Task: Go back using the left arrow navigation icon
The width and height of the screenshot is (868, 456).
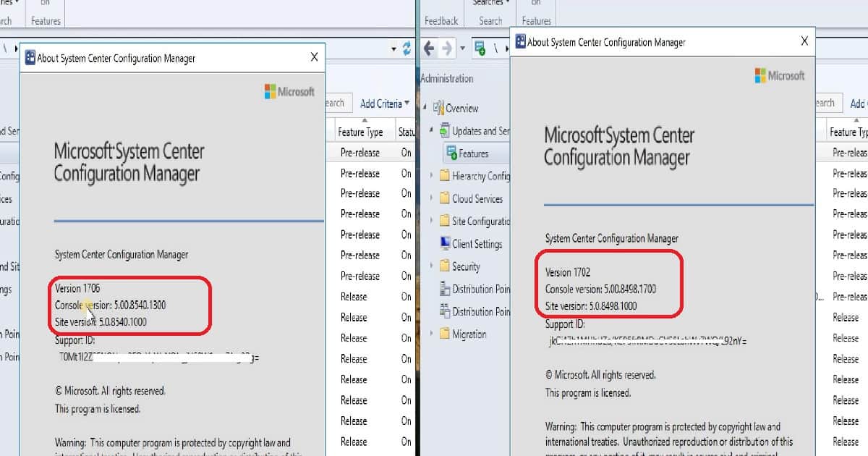Action: click(x=428, y=48)
